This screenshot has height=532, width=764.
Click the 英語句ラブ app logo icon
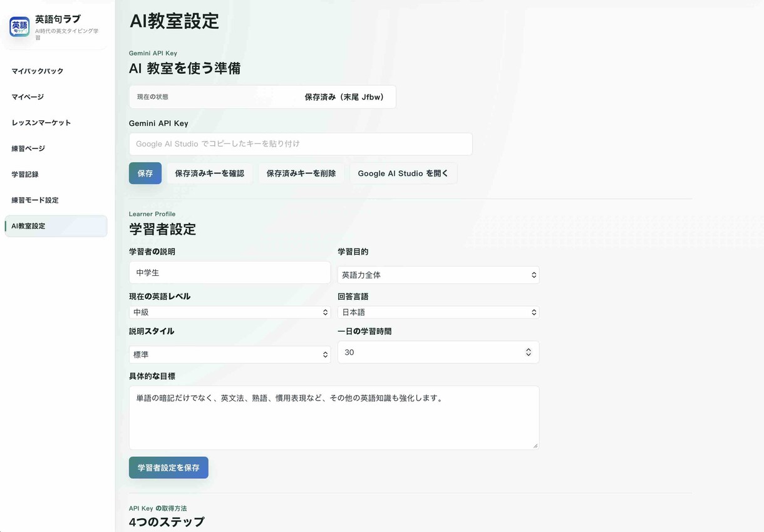[x=19, y=27]
